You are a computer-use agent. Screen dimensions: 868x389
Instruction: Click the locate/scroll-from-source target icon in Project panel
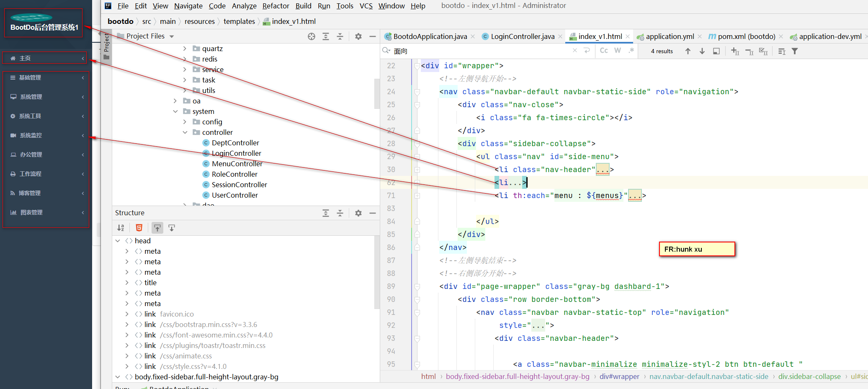click(311, 36)
